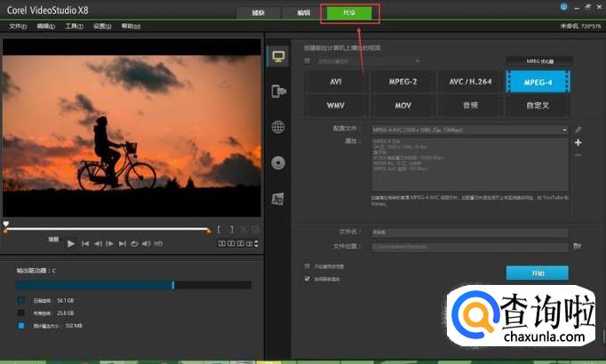The height and width of the screenshot is (364, 606).
Task: Open the 3D movie output category
Action: tap(277, 198)
